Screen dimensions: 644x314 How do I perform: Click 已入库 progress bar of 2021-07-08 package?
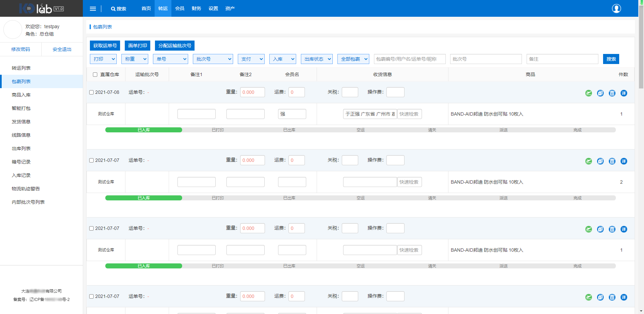[144, 130]
